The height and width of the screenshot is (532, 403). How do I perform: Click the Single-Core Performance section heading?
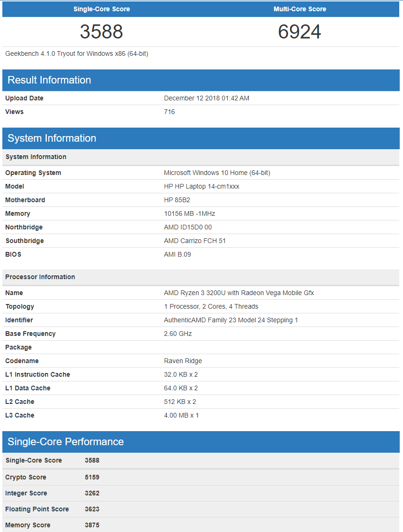click(66, 441)
